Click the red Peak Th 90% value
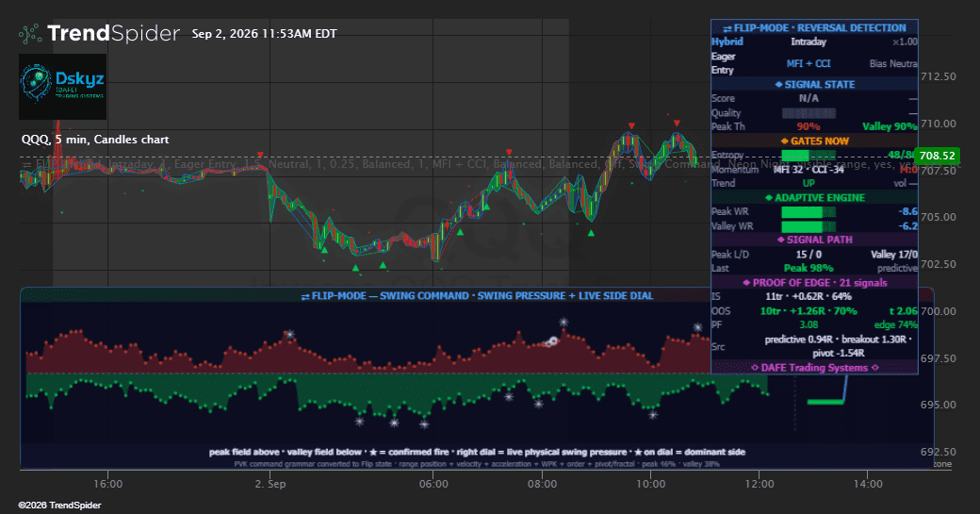 [808, 127]
